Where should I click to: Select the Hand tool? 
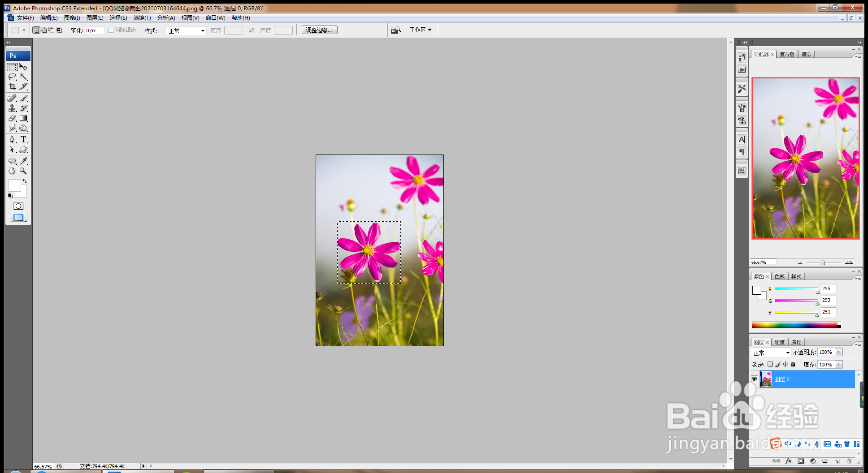[x=13, y=171]
